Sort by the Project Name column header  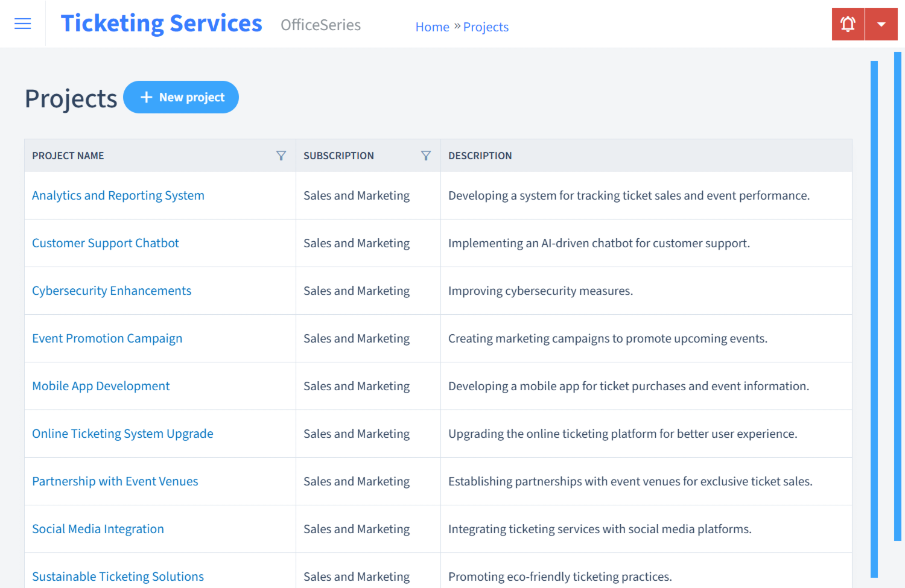[x=68, y=155]
